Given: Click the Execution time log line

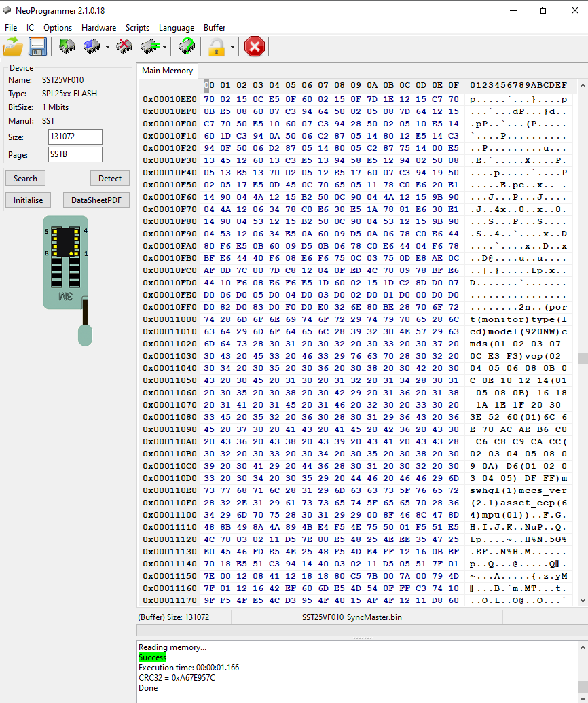Looking at the screenshot, I should click(189, 668).
